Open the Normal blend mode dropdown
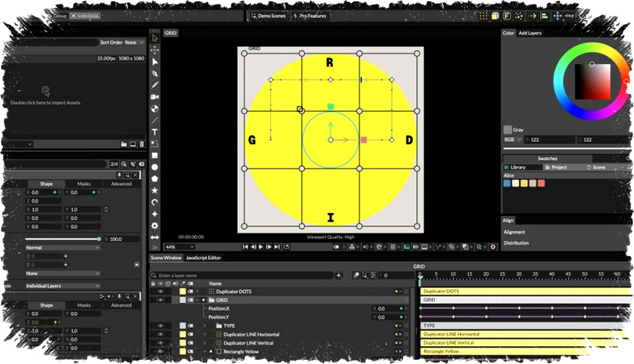Viewport: 634px width, 364px height. [x=62, y=248]
